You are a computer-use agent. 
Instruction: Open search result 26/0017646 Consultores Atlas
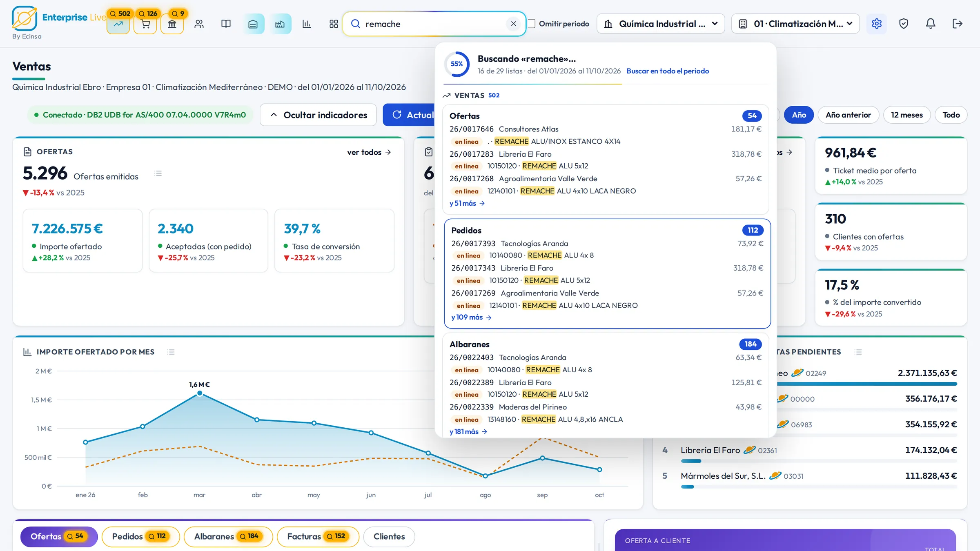tap(606, 129)
